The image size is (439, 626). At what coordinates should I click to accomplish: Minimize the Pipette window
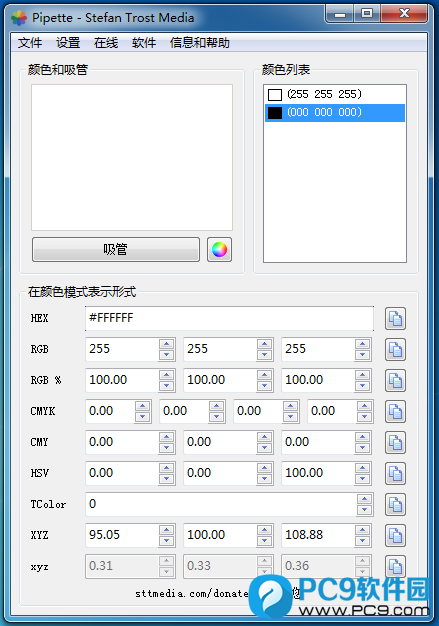tap(340, 14)
